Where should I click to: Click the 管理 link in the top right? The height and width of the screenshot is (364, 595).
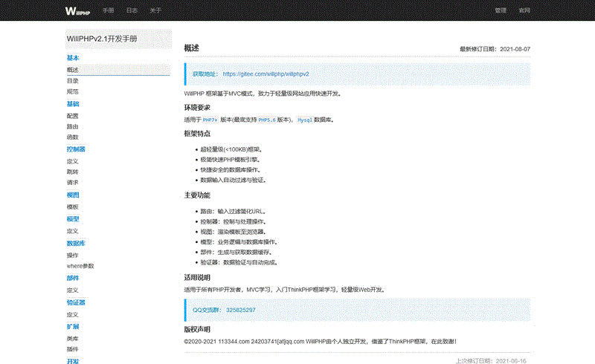501,11
